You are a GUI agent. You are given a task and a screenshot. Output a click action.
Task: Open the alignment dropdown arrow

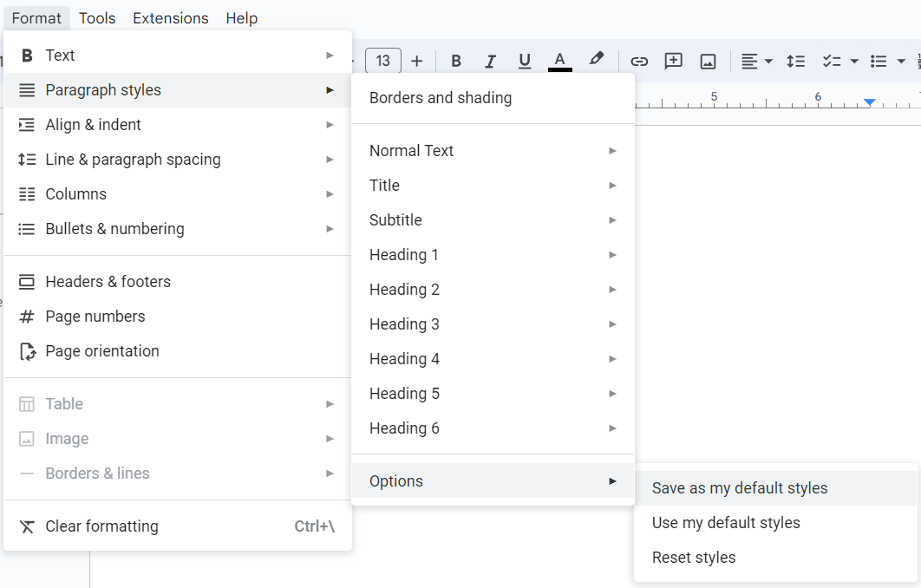(x=767, y=61)
